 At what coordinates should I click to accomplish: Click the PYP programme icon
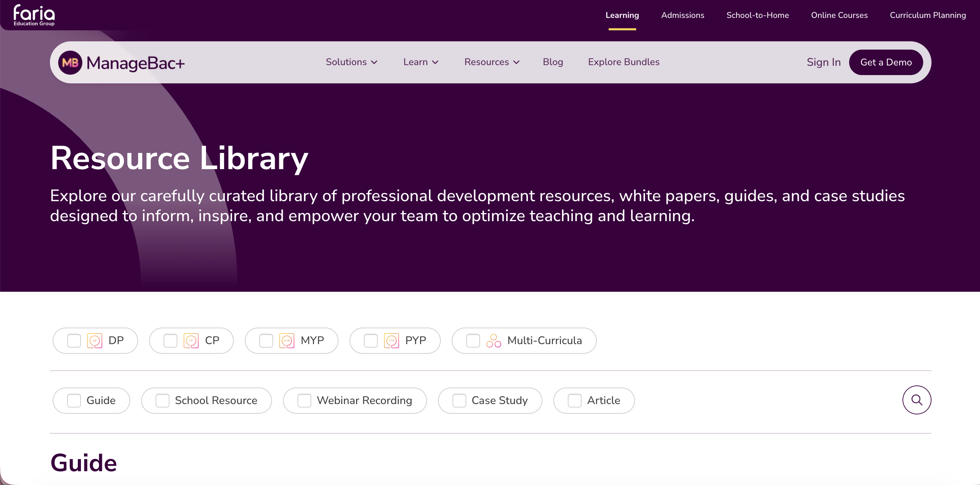click(x=392, y=341)
